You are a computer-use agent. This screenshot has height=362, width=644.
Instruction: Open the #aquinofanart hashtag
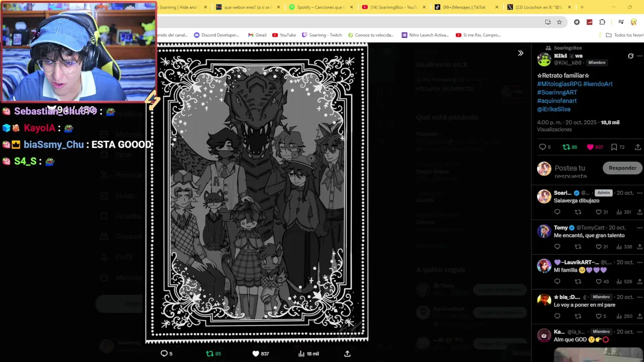point(557,101)
